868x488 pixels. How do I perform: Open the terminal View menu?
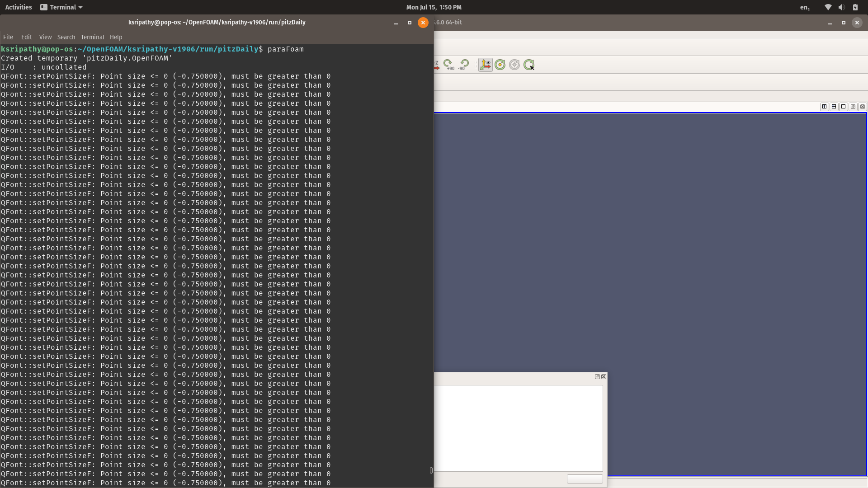45,37
